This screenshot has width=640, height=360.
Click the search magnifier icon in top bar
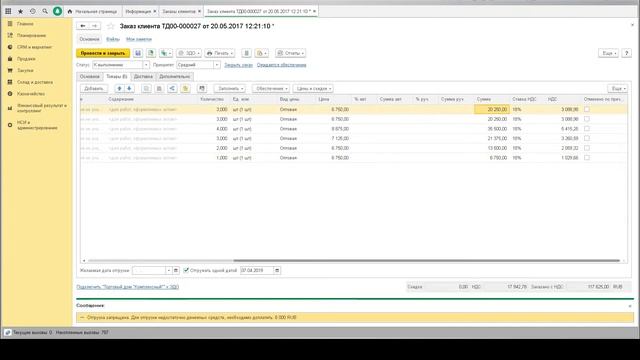(45, 11)
